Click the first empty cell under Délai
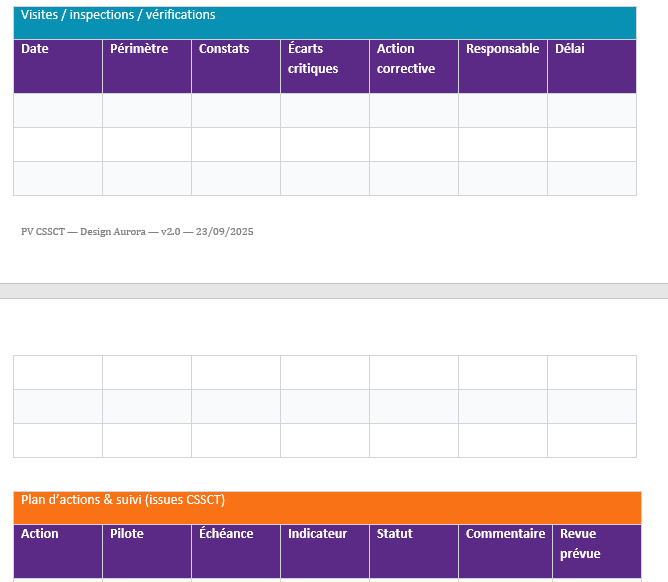Image resolution: width=668 pixels, height=582 pixels. click(591, 111)
